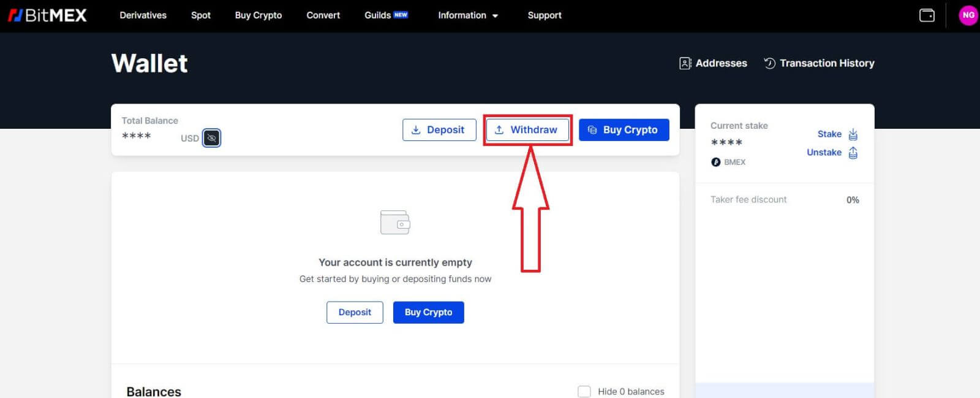Toggle the hide balance eye icon
980x398 pixels.
pos(211,138)
